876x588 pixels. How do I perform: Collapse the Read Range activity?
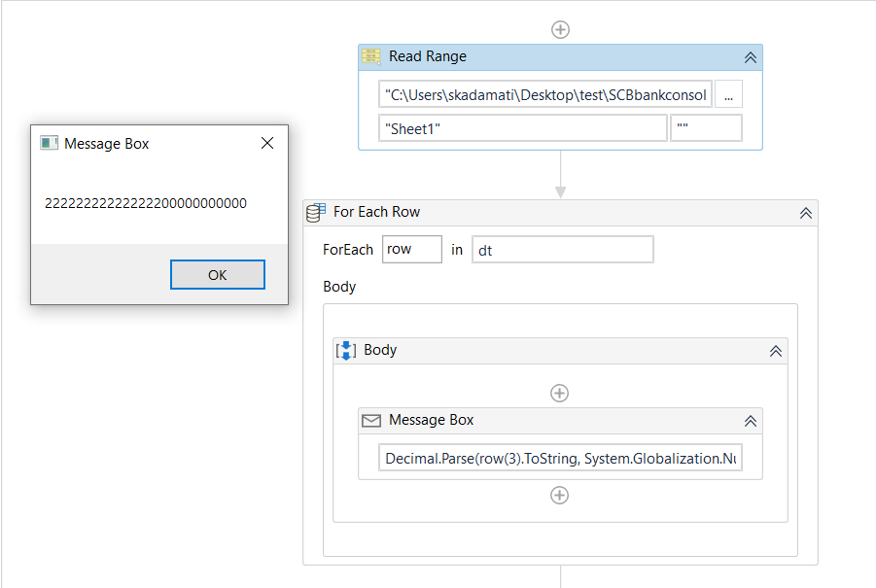[x=750, y=57]
